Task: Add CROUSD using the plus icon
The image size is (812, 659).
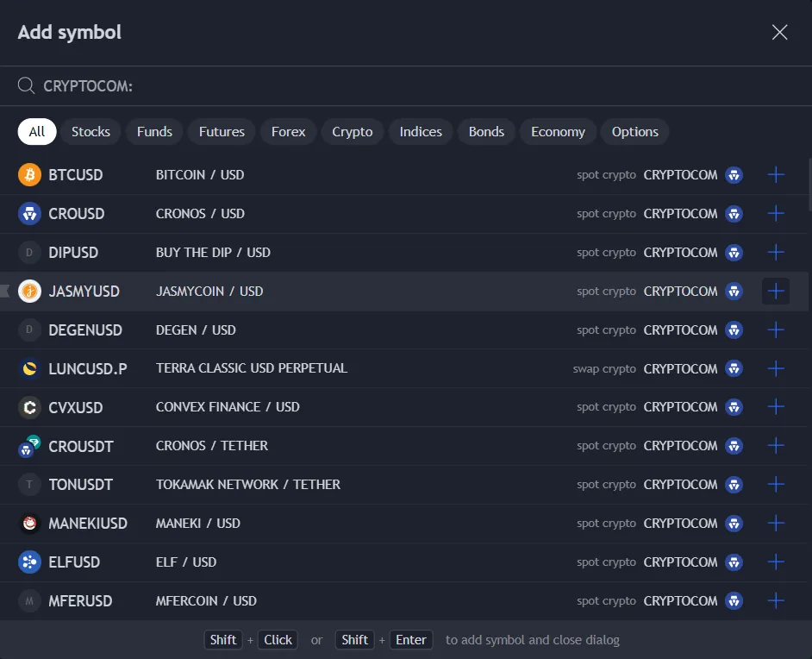Action: (x=775, y=213)
